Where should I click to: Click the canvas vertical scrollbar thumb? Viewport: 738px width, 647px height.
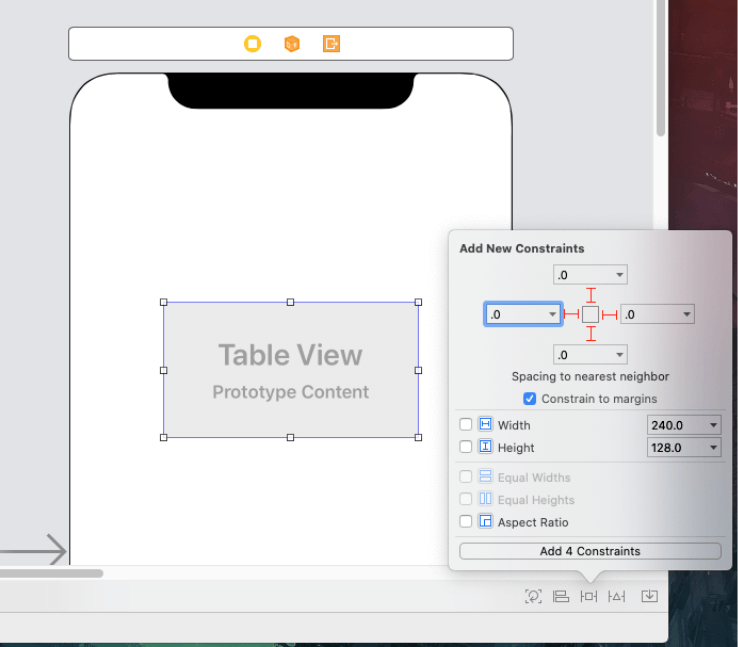[661, 68]
